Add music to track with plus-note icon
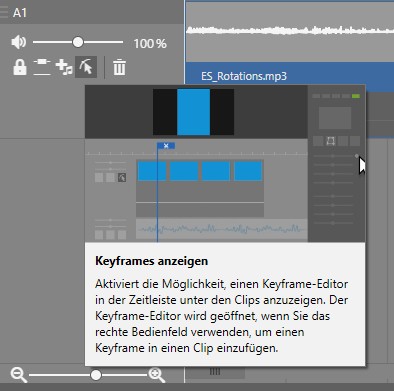Image resolution: width=394 pixels, height=391 pixels. click(x=64, y=67)
